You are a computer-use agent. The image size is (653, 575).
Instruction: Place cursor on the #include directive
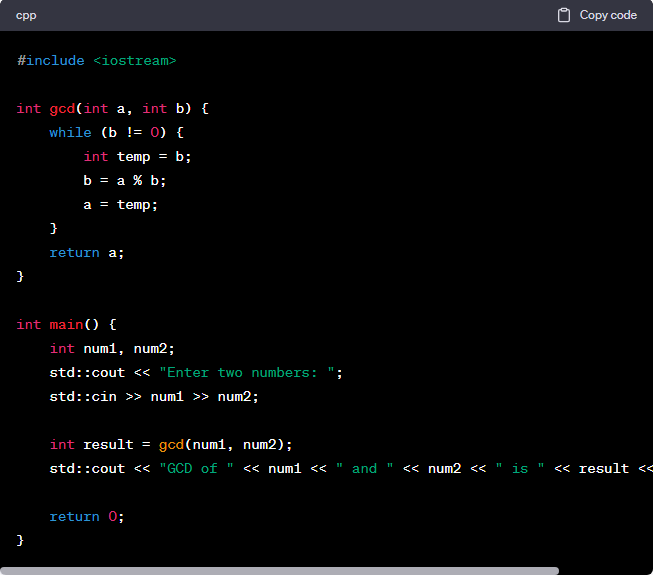tap(51, 61)
